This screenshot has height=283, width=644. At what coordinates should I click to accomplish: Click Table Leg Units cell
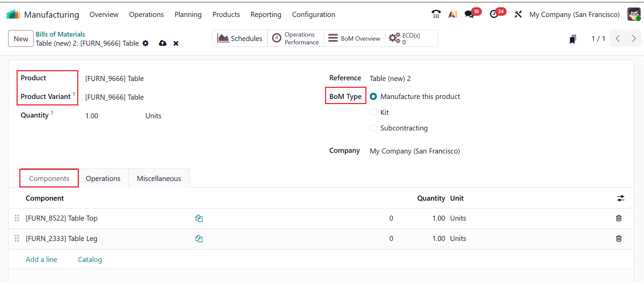[x=458, y=239]
